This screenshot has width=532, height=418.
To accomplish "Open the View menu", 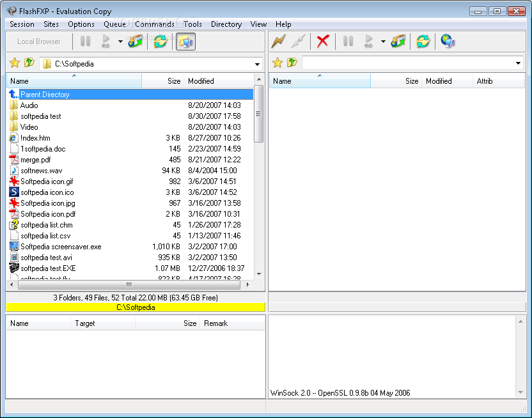I will [258, 24].
